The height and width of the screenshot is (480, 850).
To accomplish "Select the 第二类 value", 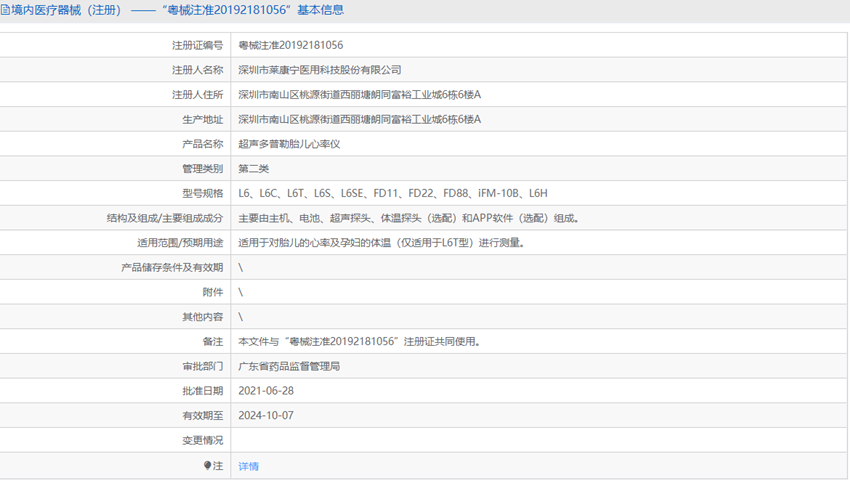I will tap(254, 169).
